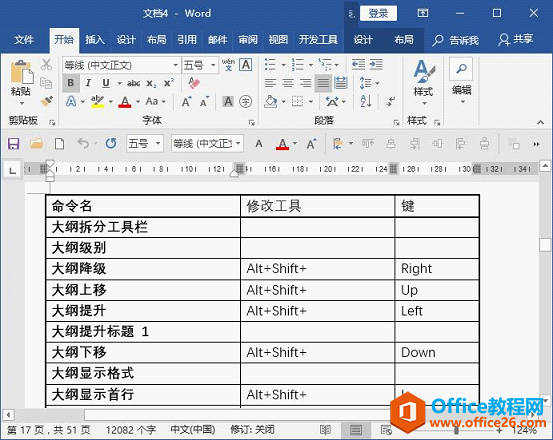Click the Paste clipboard icon
Image resolution: width=553 pixels, height=440 pixels.
[22, 72]
